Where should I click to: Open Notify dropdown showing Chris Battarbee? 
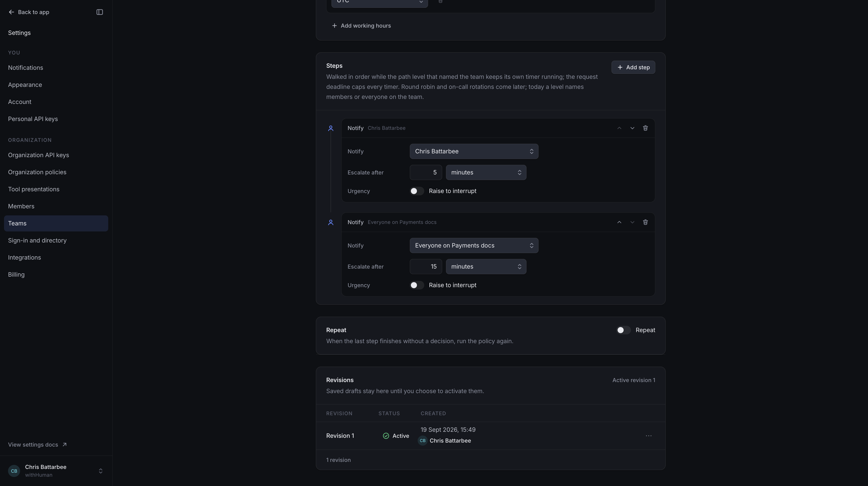click(x=474, y=152)
